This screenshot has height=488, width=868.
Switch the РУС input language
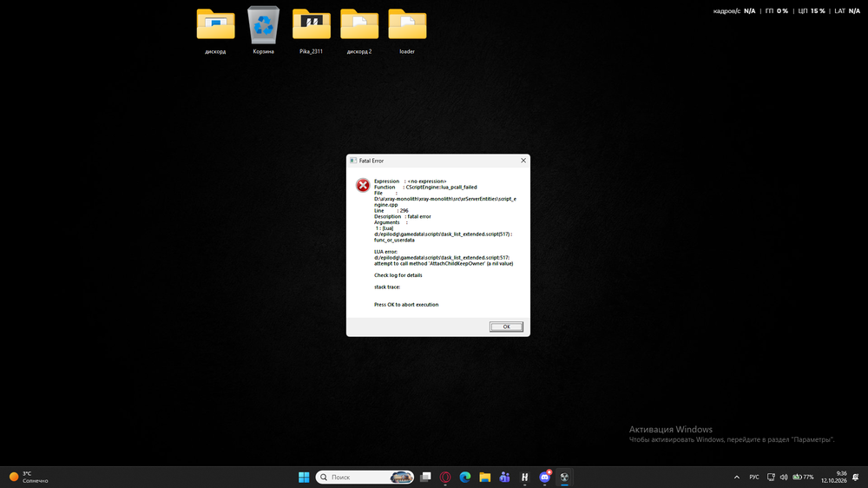point(754,477)
